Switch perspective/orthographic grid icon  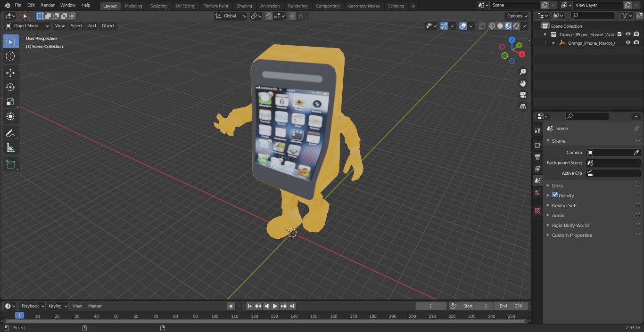[x=522, y=106]
